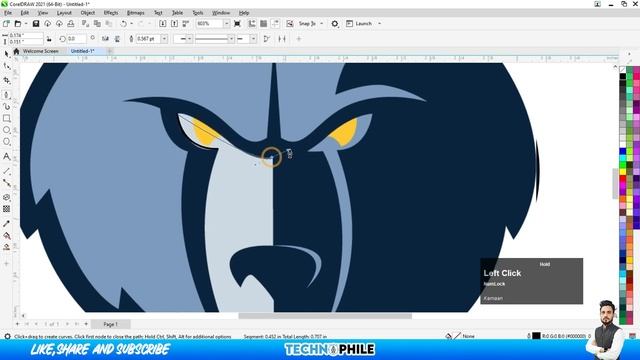Select the Parallel Dimension line tool

point(7,171)
